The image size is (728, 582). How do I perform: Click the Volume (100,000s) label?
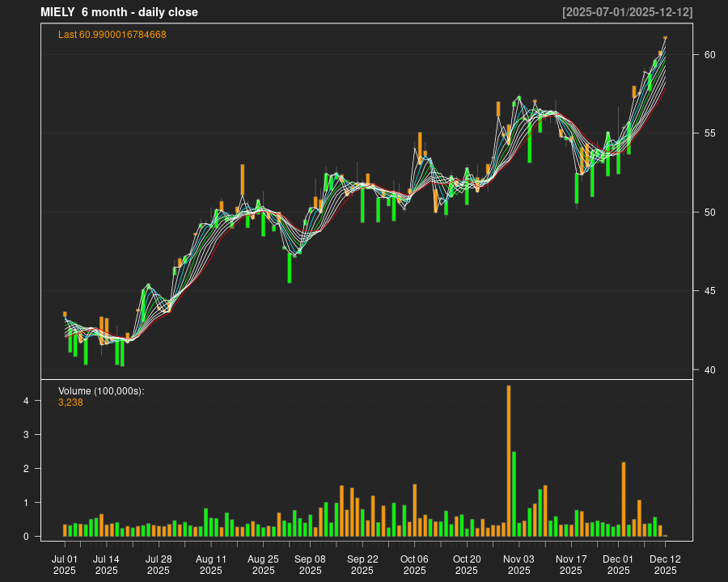(x=101, y=391)
